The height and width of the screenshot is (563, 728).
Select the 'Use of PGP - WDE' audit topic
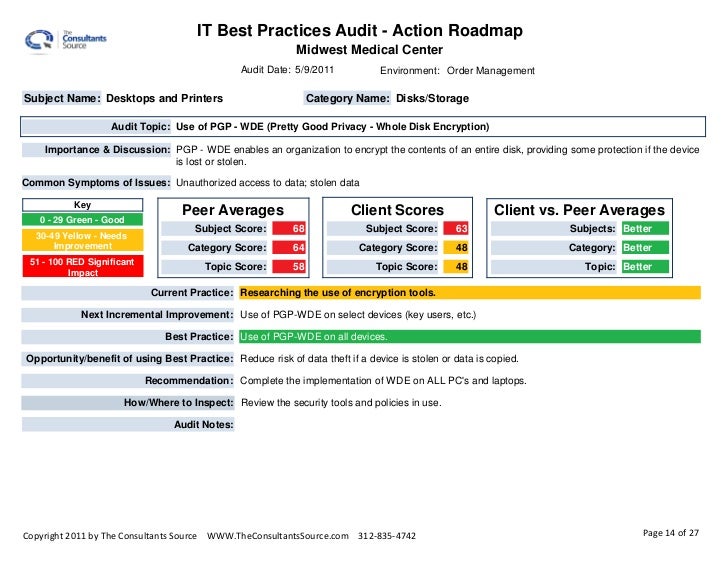(332, 127)
